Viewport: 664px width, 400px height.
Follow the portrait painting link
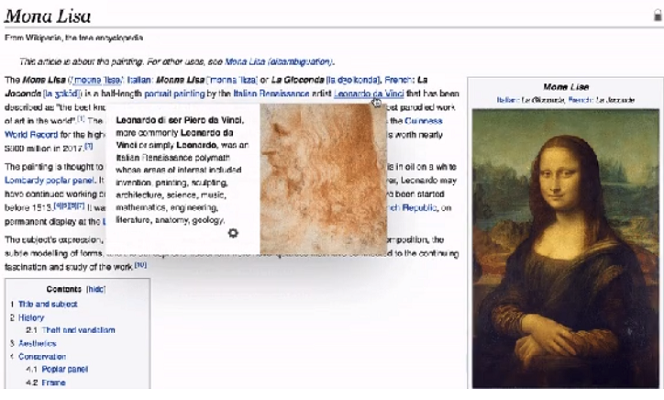(x=174, y=94)
